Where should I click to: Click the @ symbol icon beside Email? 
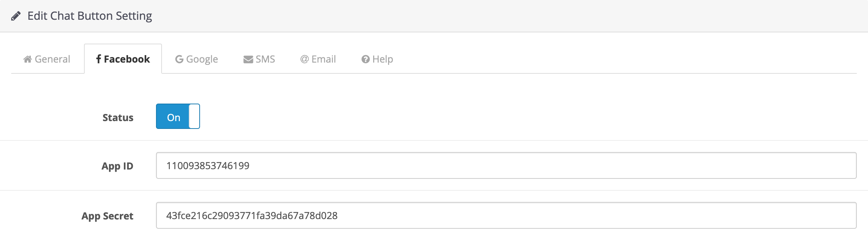(305, 59)
